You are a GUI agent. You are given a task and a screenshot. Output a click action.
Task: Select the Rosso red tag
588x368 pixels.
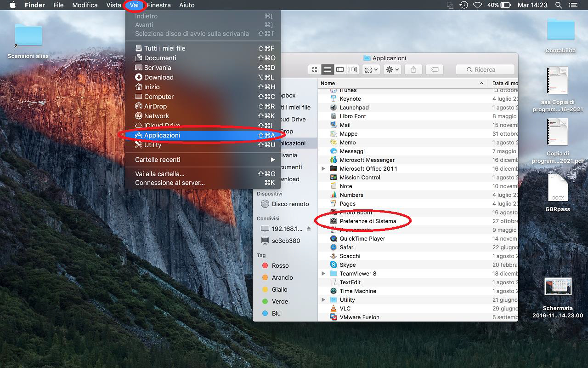click(x=285, y=265)
